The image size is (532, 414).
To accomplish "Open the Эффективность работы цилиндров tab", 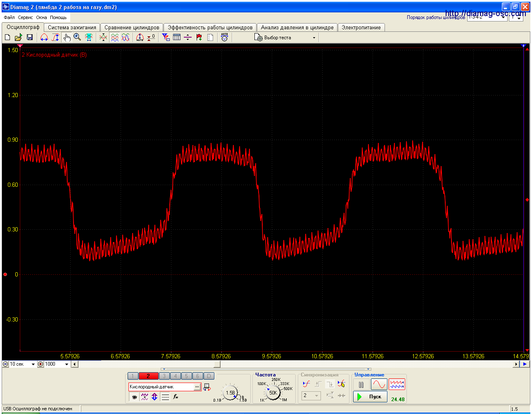I will tap(210, 28).
